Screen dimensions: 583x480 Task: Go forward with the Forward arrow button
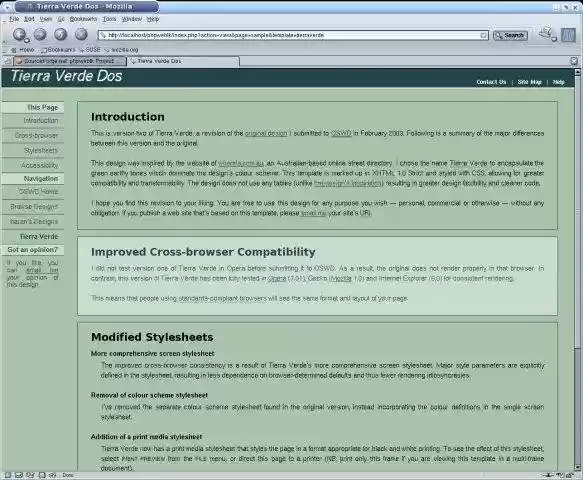click(x=40, y=34)
